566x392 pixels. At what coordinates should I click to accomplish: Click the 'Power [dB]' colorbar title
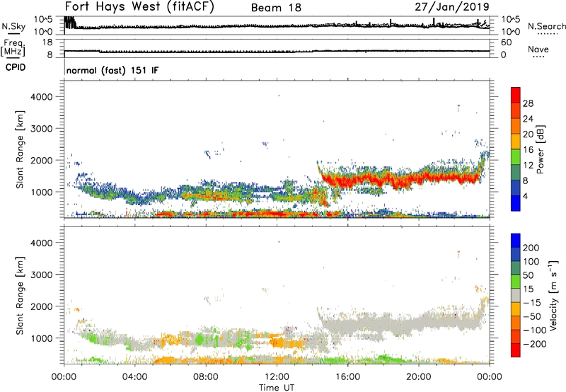point(541,149)
